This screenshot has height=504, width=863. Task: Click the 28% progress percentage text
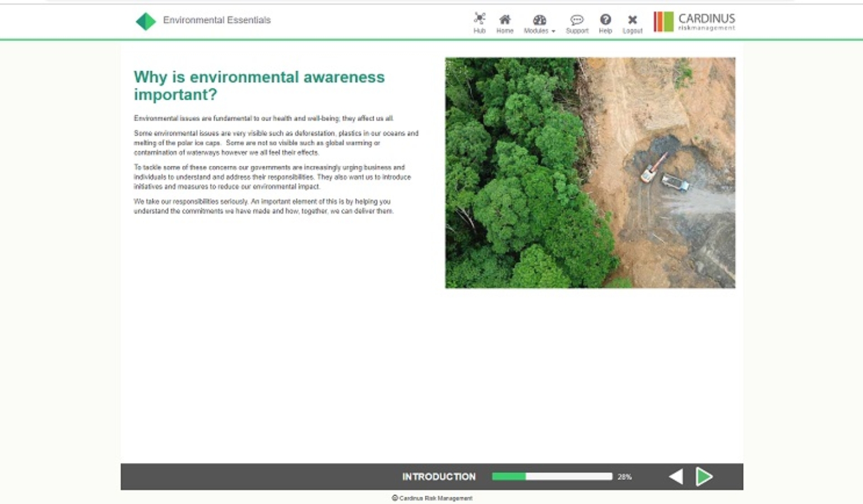pos(624,477)
